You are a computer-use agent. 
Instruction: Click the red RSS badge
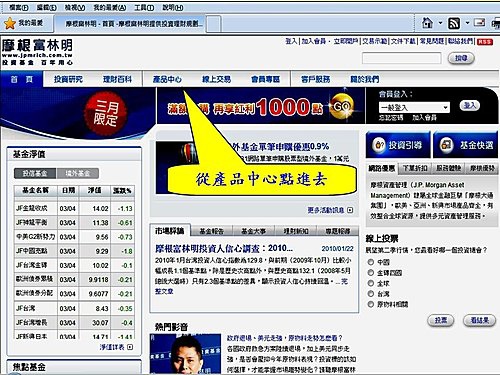485,42
